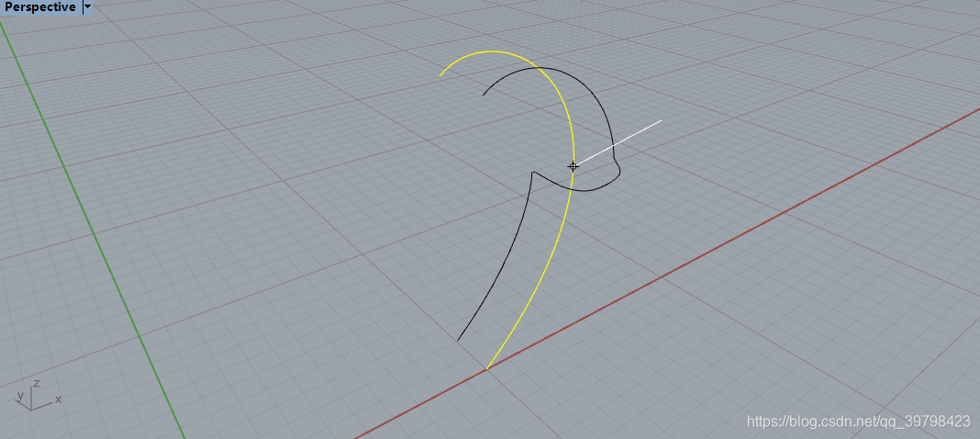This screenshot has height=439, width=980.
Task: Select the white tangent line
Action: click(x=618, y=142)
